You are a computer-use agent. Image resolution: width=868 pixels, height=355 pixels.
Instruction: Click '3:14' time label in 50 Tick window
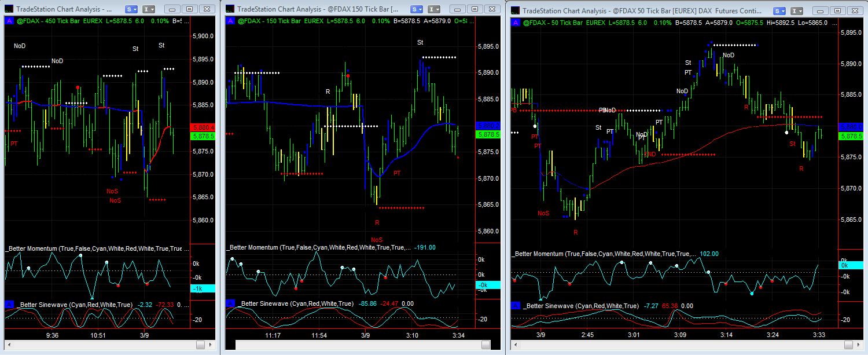tap(726, 335)
